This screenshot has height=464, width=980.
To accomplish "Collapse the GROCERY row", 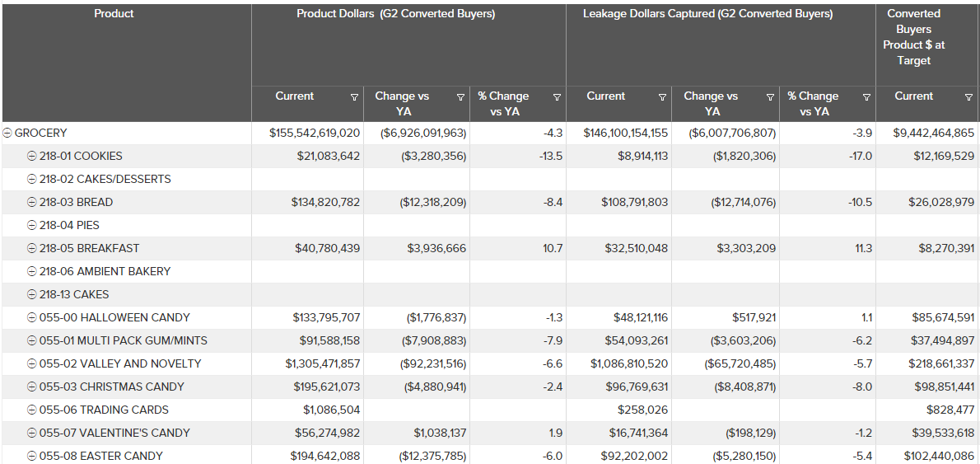I will coord(7,133).
